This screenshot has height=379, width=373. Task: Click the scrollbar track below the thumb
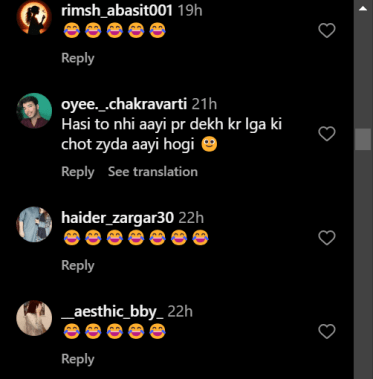[x=363, y=263]
